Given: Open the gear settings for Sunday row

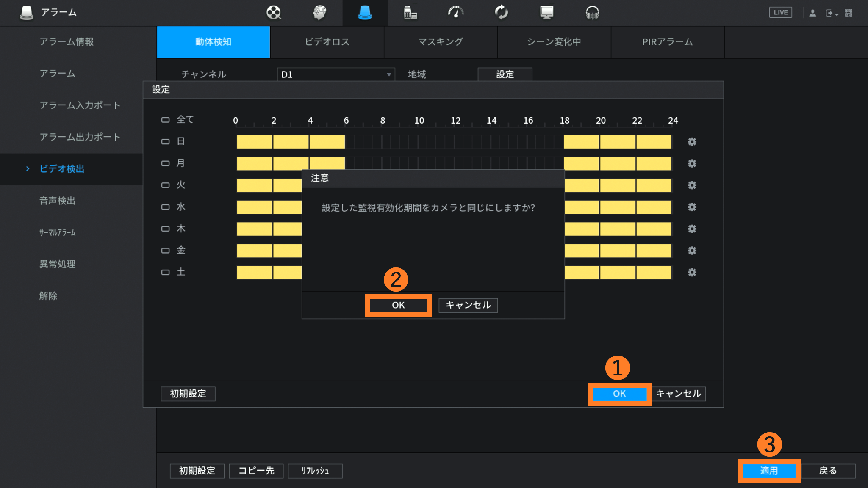Looking at the screenshot, I should pos(692,142).
